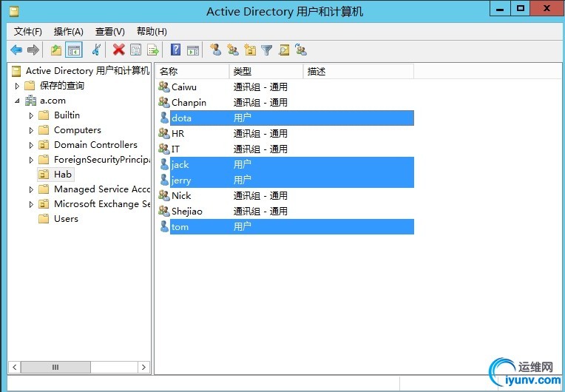565x392 pixels.
Task: Open the 查看(V) menu
Action: (110, 32)
